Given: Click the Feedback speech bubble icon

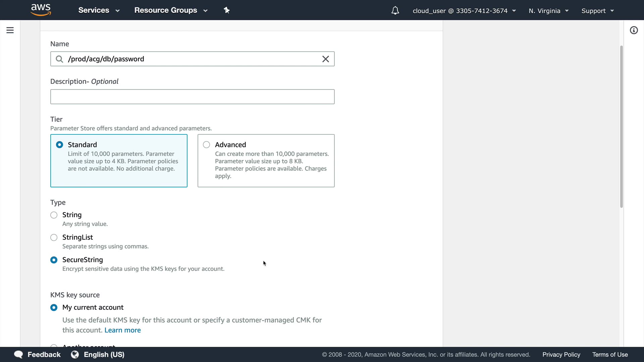Looking at the screenshot, I should [x=18, y=354].
